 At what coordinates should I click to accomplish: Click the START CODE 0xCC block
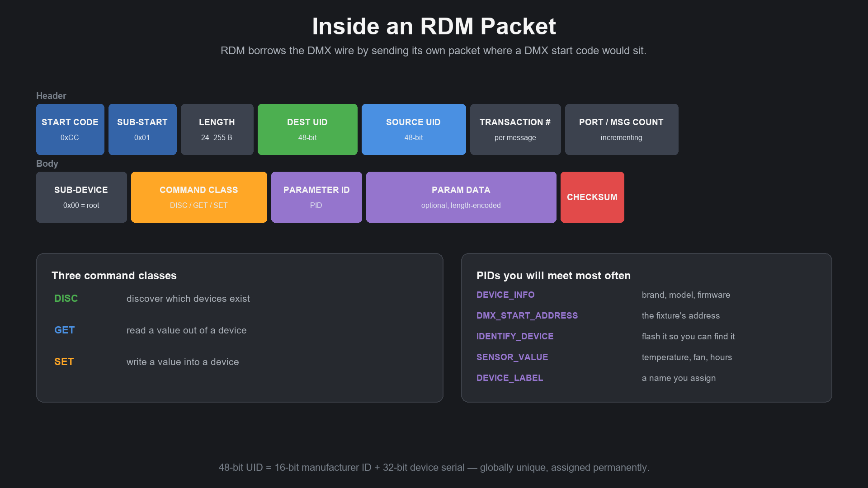(x=70, y=129)
